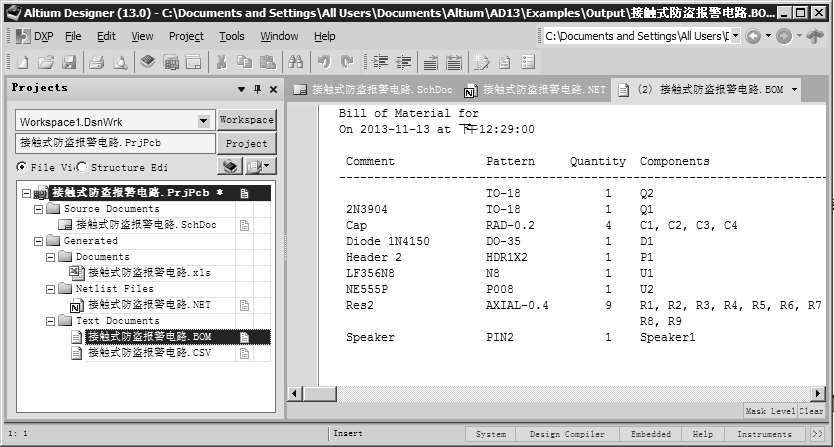Click the undo arrow icon
Screen dimensions: 834x447
(324, 62)
